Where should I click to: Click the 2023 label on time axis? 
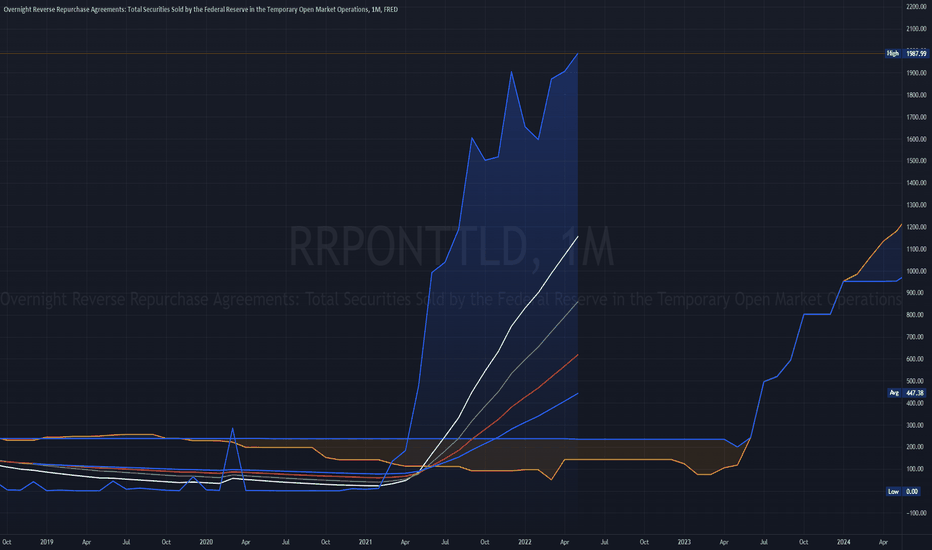tap(684, 542)
